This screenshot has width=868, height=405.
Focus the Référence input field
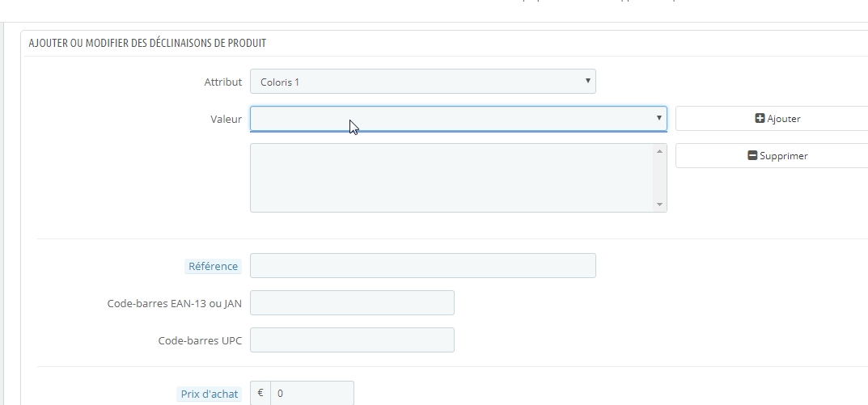[x=423, y=266]
